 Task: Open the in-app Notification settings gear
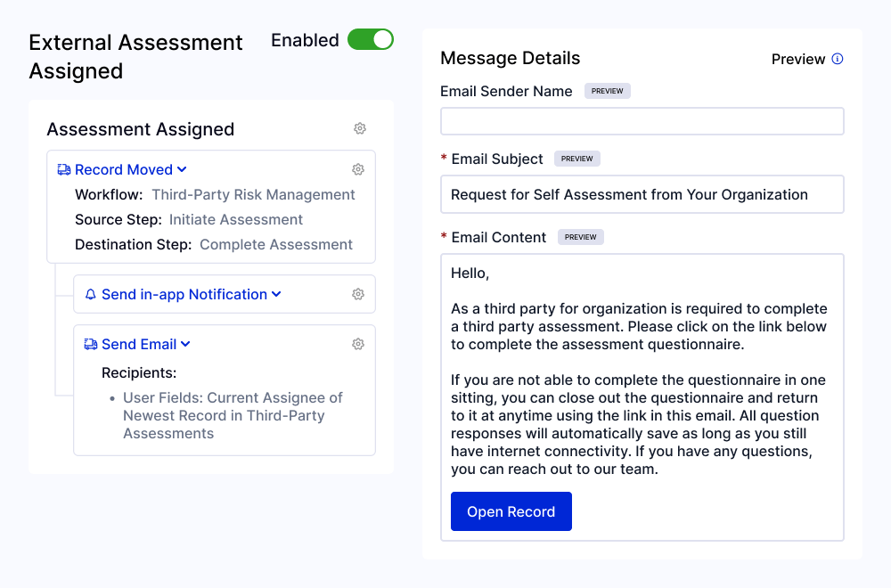358,294
